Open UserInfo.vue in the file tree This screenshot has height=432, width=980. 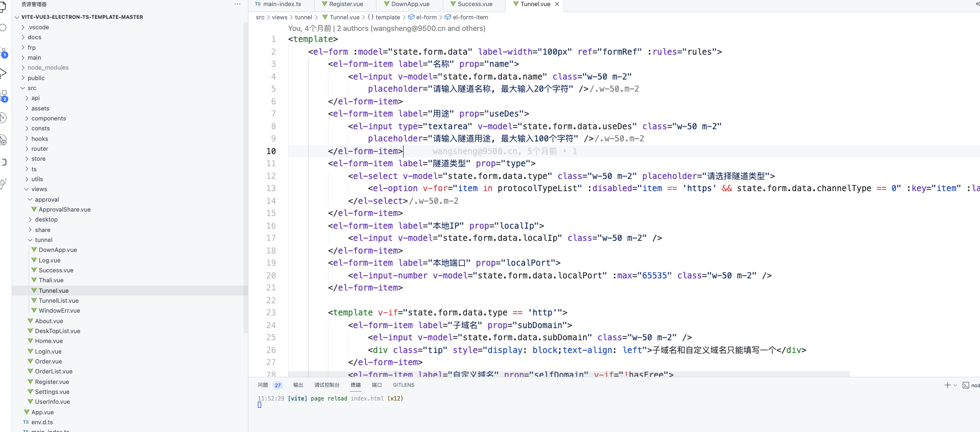(x=130, y=402)
